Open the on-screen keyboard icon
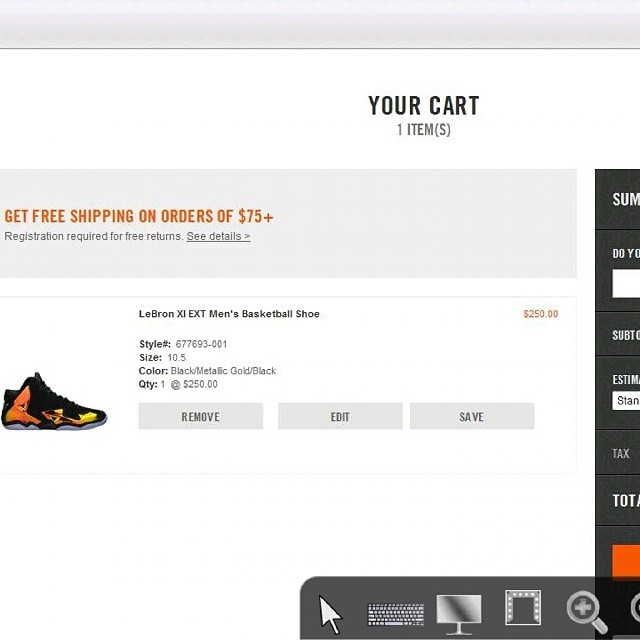Screen dimensions: 640x640 [x=395, y=613]
